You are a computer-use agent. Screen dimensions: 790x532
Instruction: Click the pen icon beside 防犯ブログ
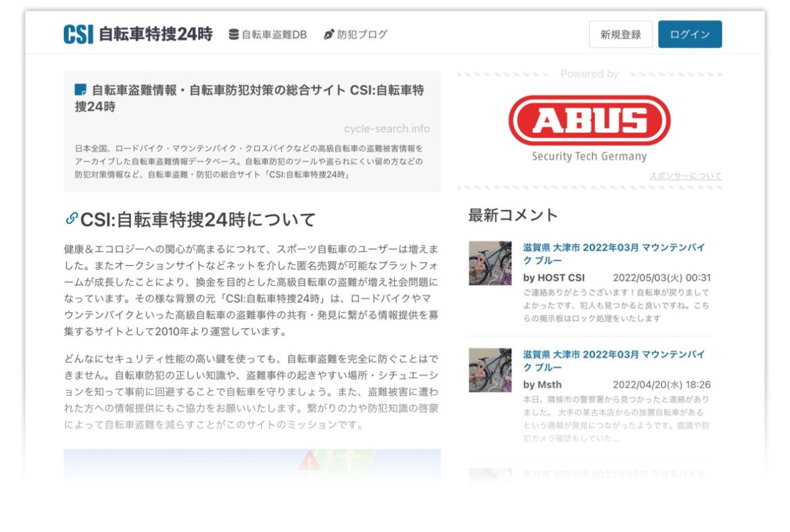[x=329, y=35]
